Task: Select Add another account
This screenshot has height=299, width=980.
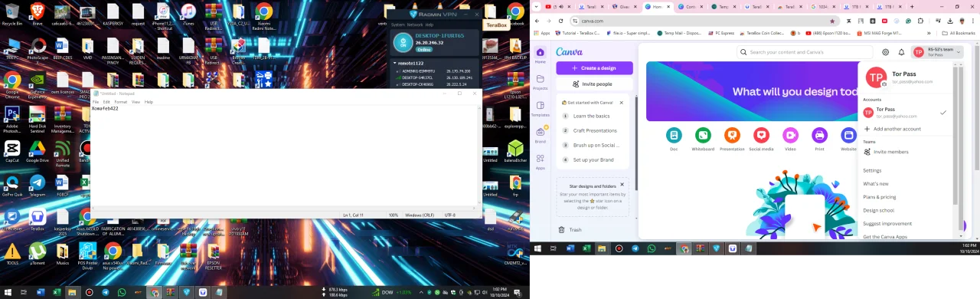Action: (x=892, y=129)
